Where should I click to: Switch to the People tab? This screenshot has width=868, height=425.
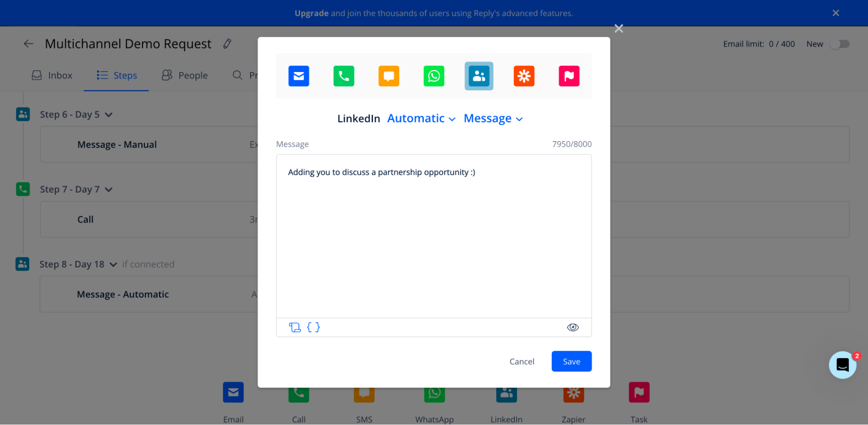click(x=185, y=76)
